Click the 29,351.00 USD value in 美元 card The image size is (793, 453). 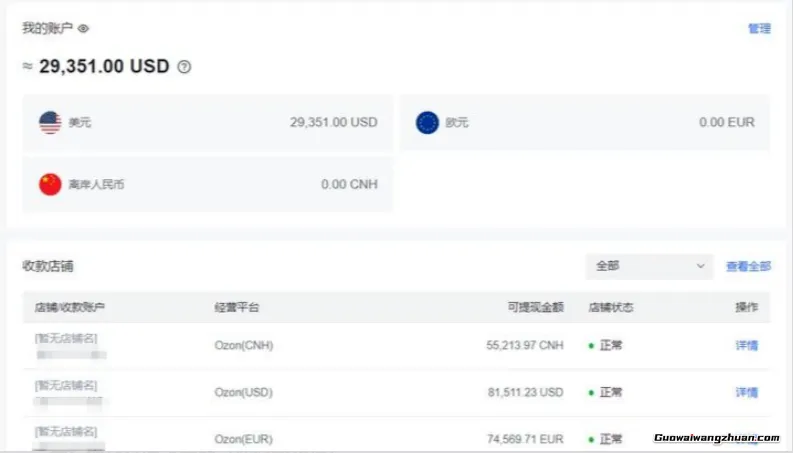[334, 122]
